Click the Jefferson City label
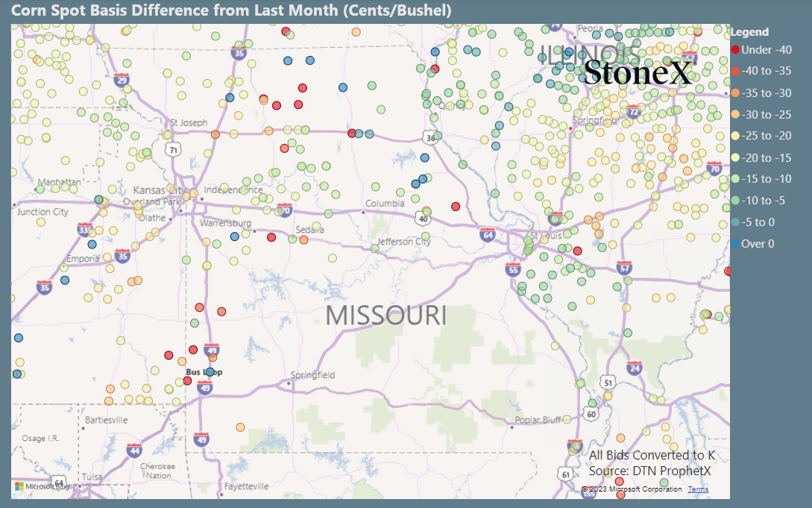This screenshot has height=508, width=812. coord(404,241)
